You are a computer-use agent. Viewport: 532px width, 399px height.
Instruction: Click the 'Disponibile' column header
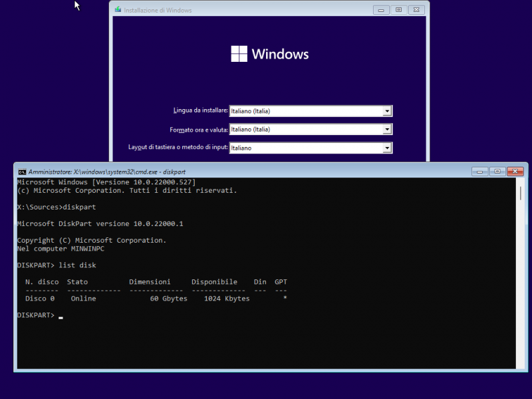point(214,282)
